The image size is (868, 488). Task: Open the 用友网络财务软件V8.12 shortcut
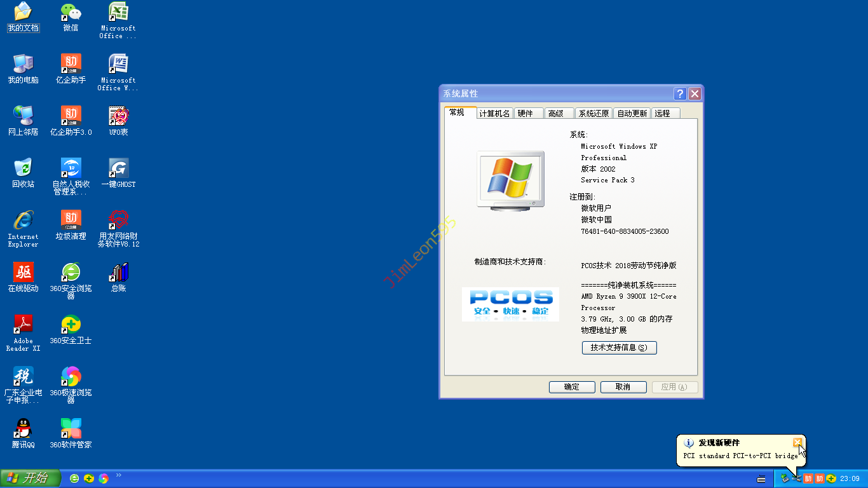click(x=118, y=220)
